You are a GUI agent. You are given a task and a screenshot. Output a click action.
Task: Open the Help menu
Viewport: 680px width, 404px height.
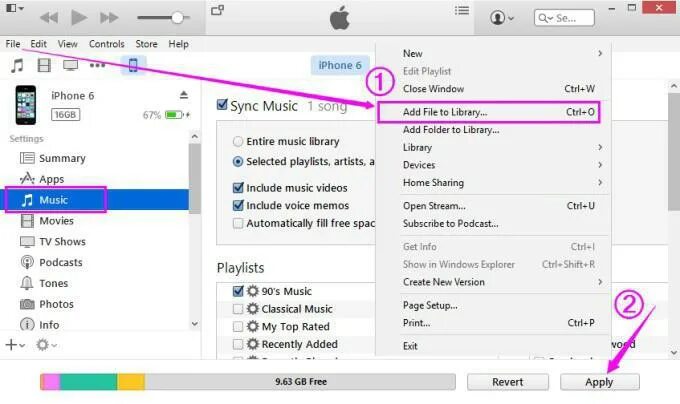[178, 44]
